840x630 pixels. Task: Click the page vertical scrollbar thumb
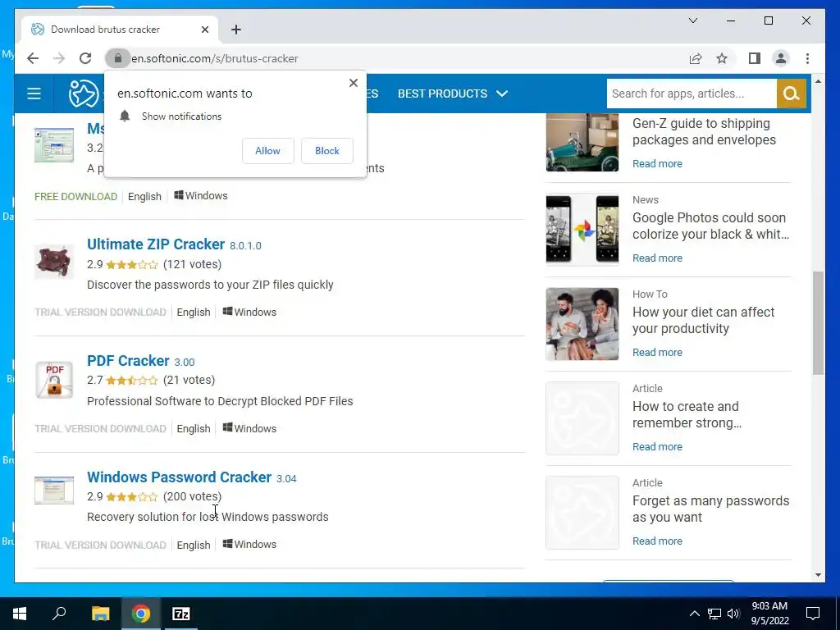pos(818,323)
